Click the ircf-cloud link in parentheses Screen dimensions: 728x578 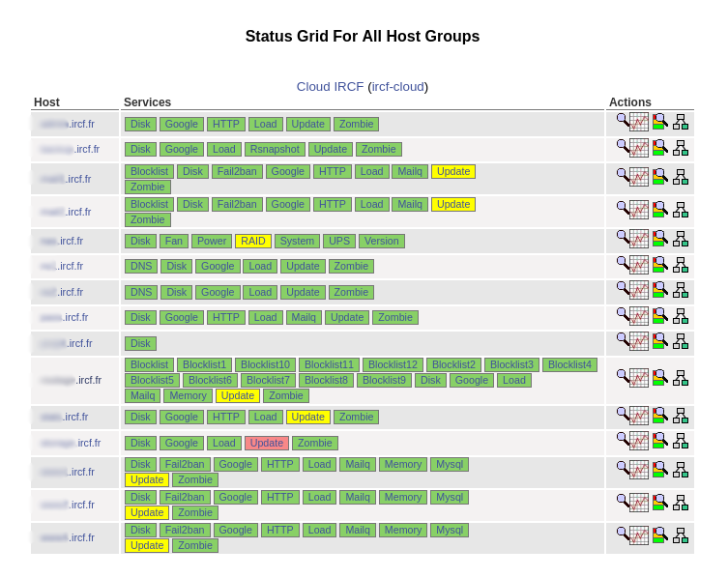pyautogui.click(x=397, y=87)
